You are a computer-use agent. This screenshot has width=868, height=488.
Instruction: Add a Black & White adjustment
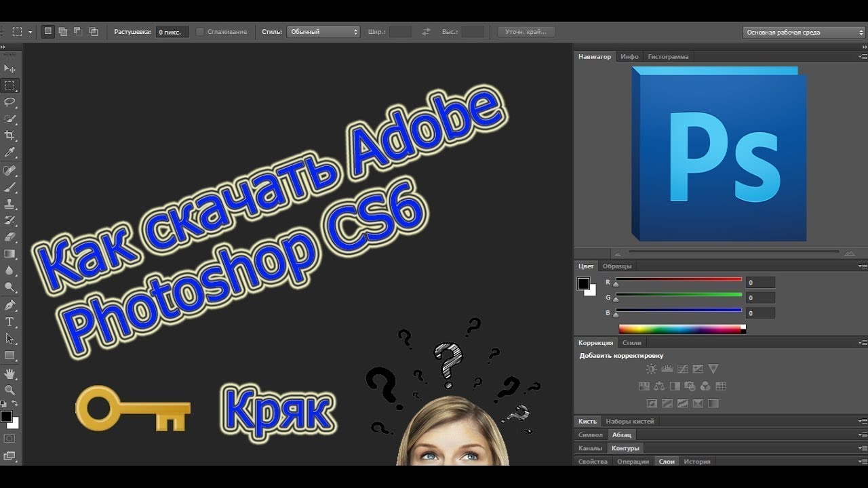(x=675, y=386)
